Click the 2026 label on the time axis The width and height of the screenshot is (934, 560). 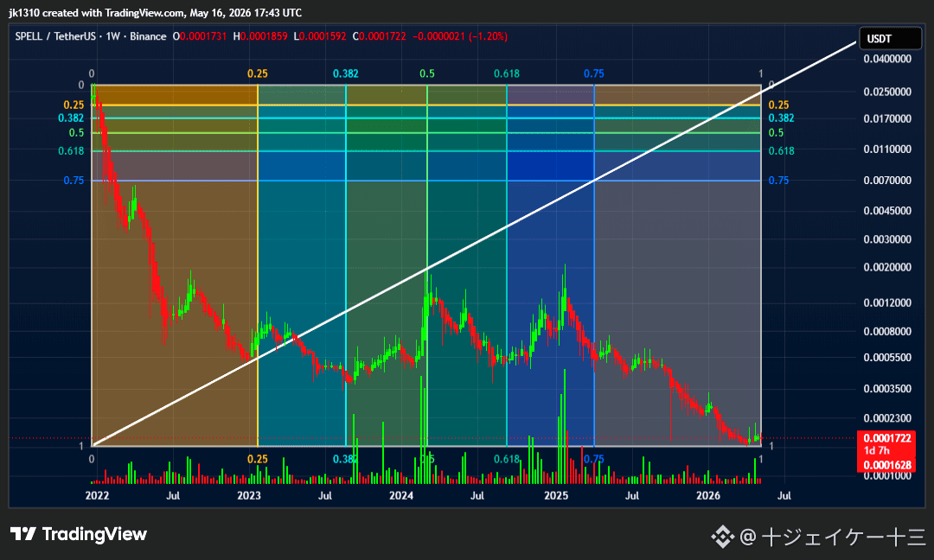pyautogui.click(x=708, y=496)
